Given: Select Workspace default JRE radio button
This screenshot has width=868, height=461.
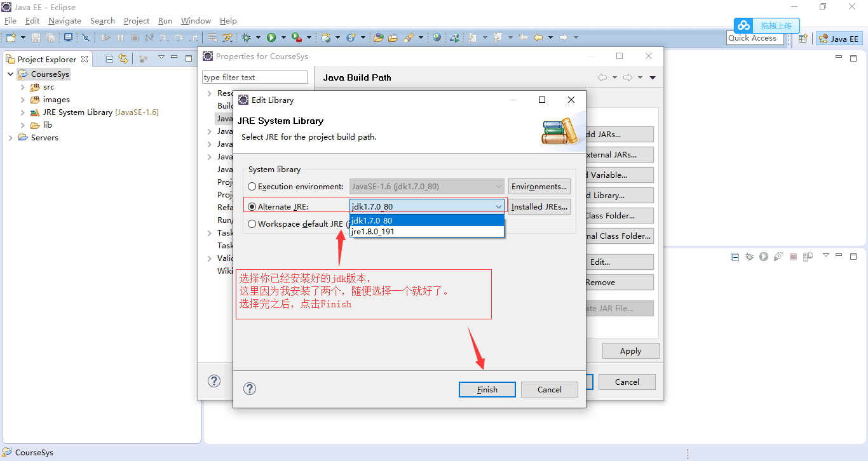Looking at the screenshot, I should click(x=252, y=224).
